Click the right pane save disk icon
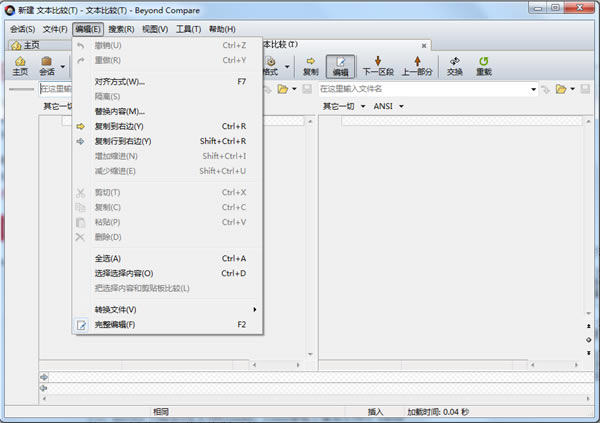This screenshot has height=423, width=600. coord(588,90)
